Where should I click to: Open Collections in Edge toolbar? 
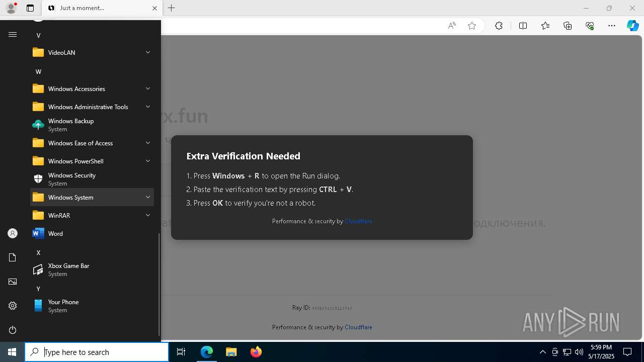click(568, 26)
